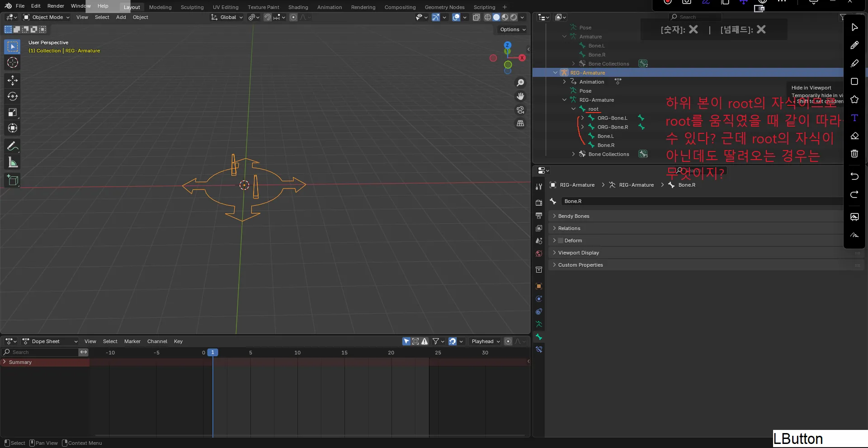The width and height of the screenshot is (868, 448).
Task: Expand ORG-Bone.L in outliner
Action: (582, 118)
